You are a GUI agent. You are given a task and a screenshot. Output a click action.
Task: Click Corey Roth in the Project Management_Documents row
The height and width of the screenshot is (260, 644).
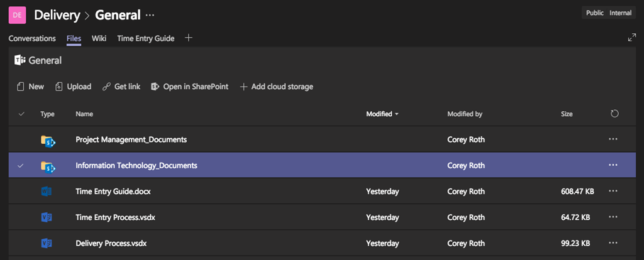[x=466, y=139]
